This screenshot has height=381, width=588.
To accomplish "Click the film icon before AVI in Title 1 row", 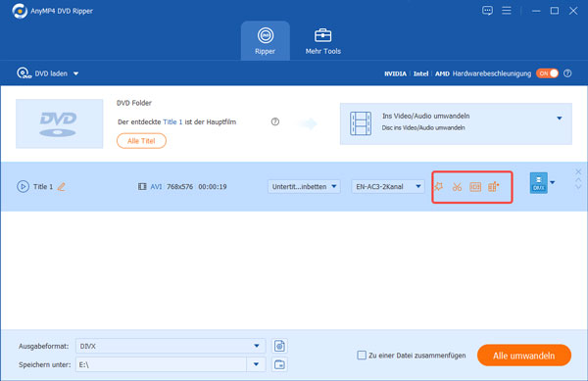I will (142, 186).
